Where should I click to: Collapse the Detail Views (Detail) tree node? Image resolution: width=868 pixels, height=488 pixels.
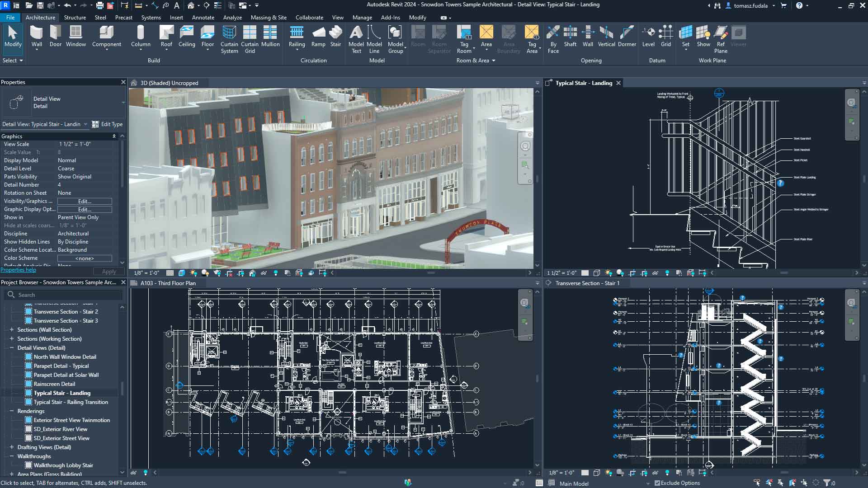click(11, 347)
